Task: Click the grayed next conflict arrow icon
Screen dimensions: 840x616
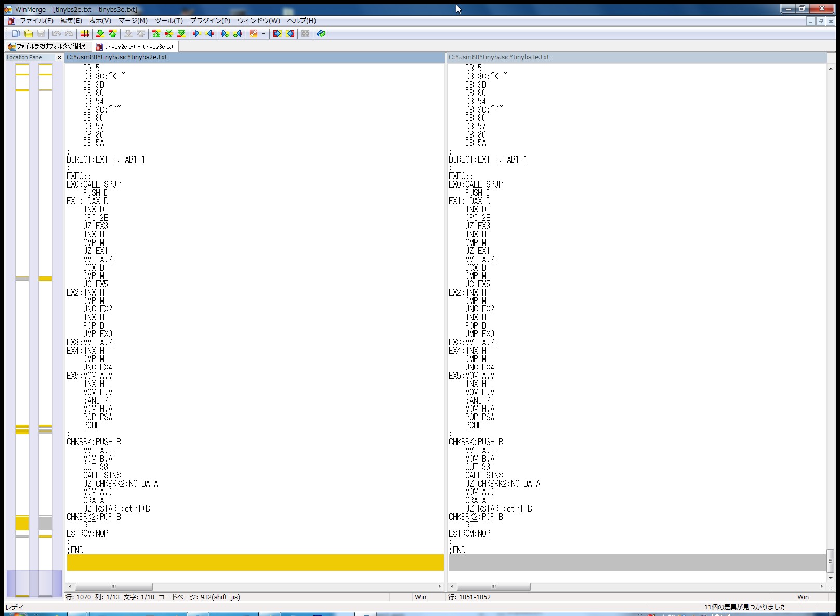Action: click(128, 34)
